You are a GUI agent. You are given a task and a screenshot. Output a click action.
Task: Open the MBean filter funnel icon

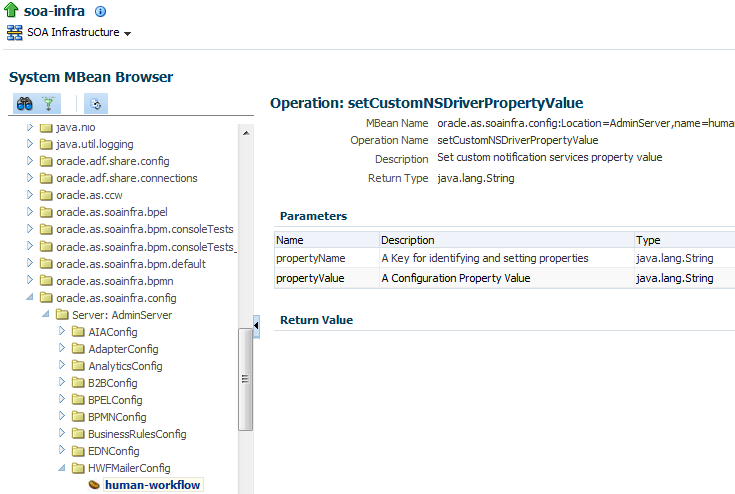click(x=48, y=103)
